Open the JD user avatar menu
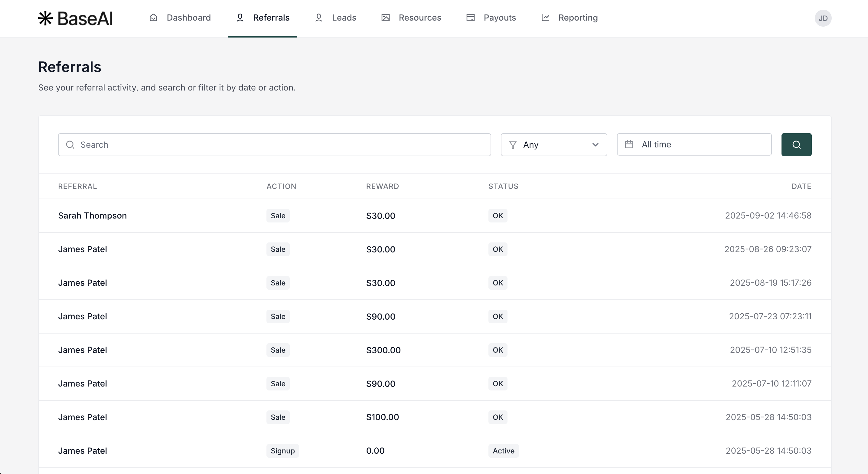The image size is (868, 474). [x=823, y=18]
